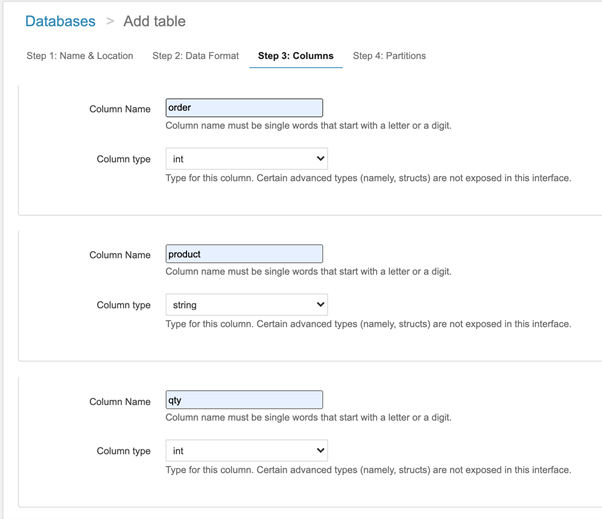Click the Column type label beside the string dropdown
Screen dimensions: 602x519
123,305
